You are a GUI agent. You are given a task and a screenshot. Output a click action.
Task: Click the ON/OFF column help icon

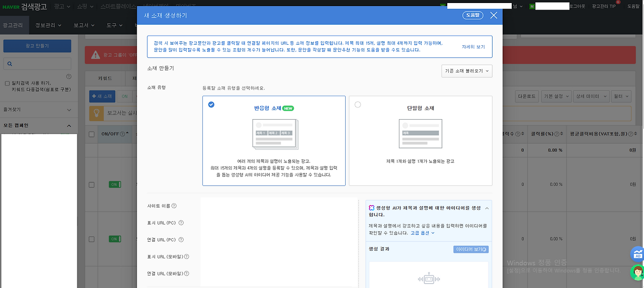point(122,134)
